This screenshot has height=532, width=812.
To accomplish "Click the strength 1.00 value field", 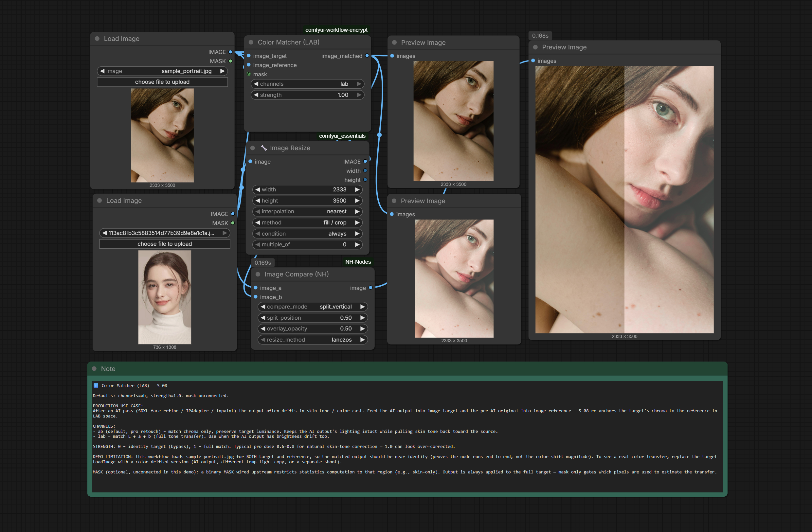I will 307,95.
